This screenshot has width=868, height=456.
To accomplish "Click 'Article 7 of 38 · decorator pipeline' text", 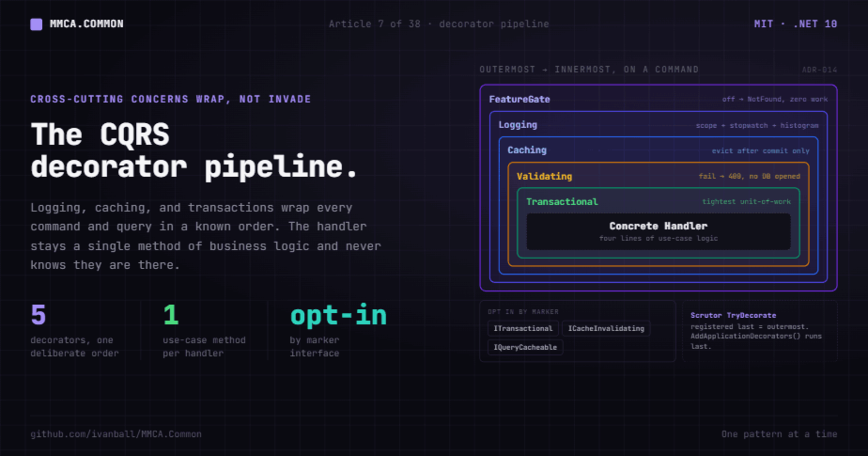I will (438, 24).
